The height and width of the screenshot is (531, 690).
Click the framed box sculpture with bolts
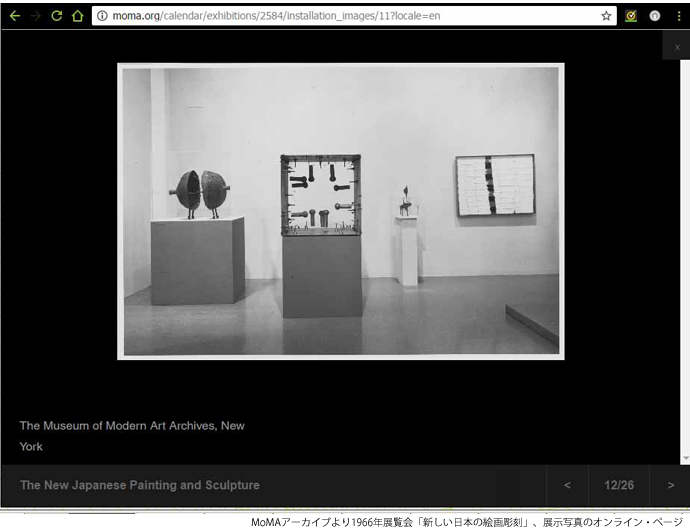(321, 194)
